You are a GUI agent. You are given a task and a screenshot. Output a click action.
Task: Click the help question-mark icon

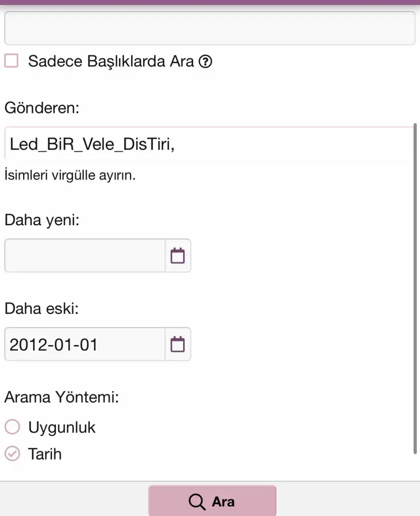(205, 62)
